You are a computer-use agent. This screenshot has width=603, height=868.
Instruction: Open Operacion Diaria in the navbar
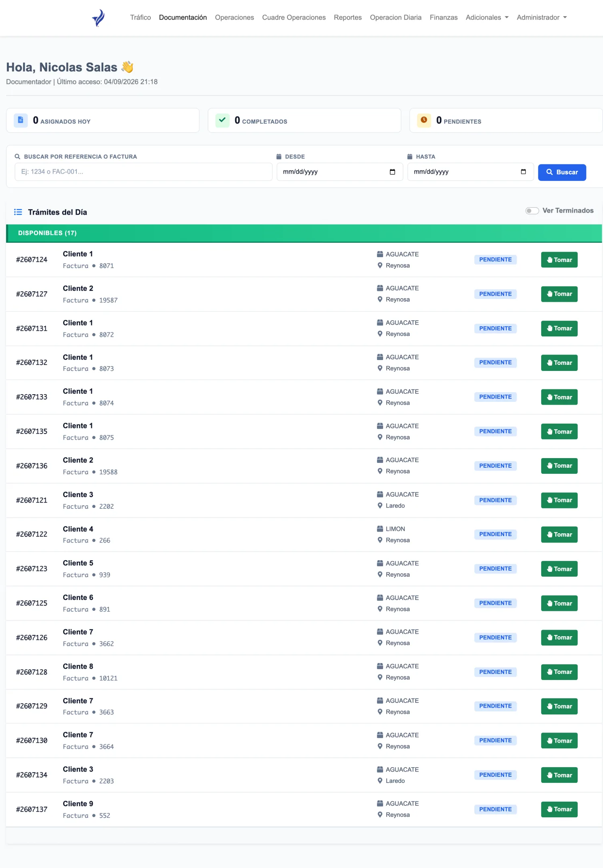[396, 17]
